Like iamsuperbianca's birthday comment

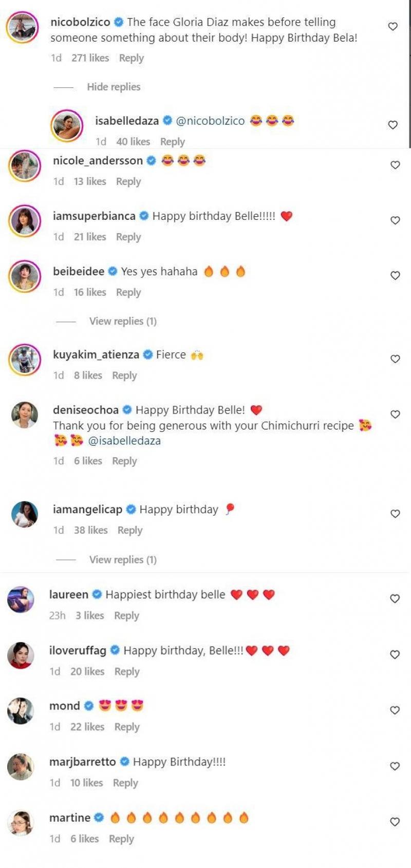coord(395,220)
